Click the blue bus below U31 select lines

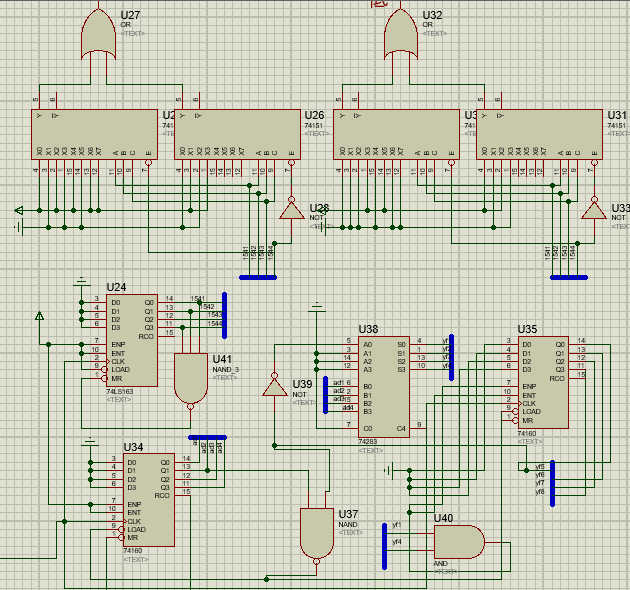tap(569, 277)
